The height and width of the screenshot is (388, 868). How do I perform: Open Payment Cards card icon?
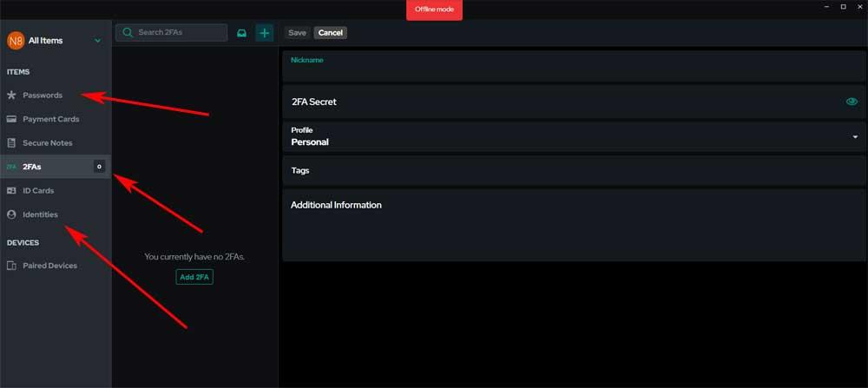11,119
